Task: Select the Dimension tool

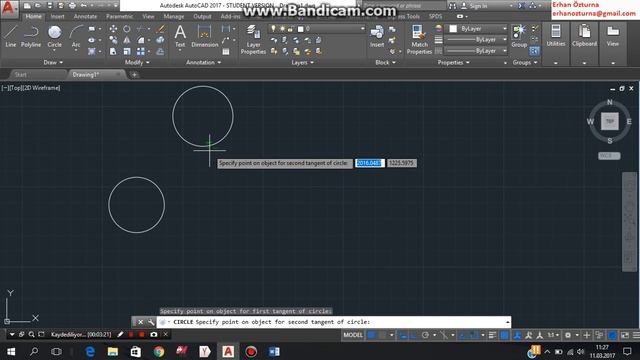Action: point(204,36)
